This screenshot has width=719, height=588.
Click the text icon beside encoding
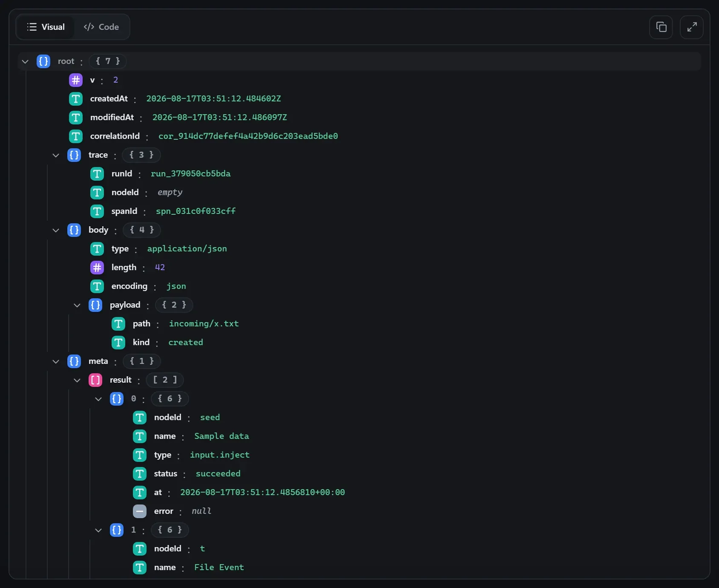click(97, 286)
